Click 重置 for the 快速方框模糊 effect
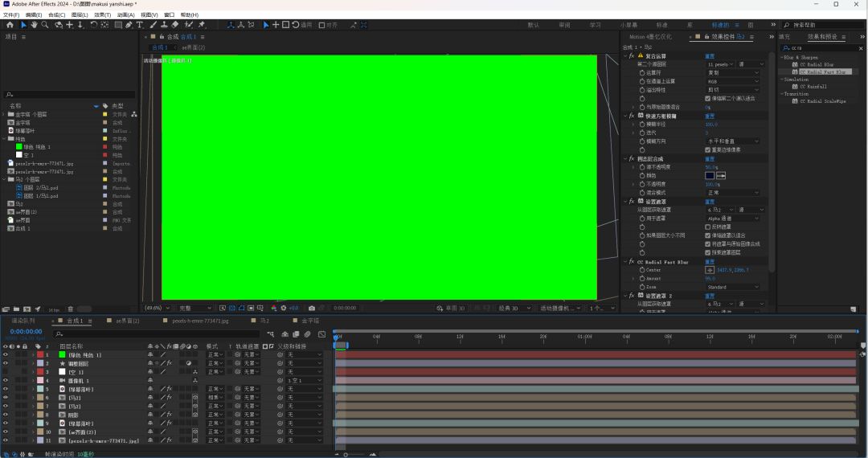Image resolution: width=868 pixels, height=458 pixels. (710, 116)
